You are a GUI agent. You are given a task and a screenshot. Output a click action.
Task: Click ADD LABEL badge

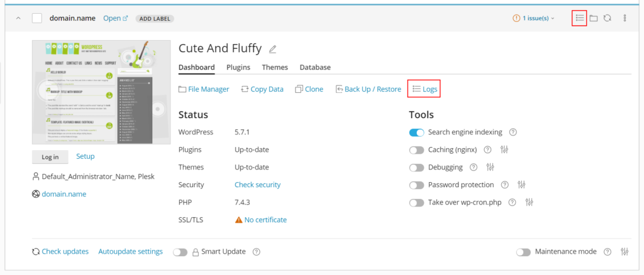click(x=155, y=18)
